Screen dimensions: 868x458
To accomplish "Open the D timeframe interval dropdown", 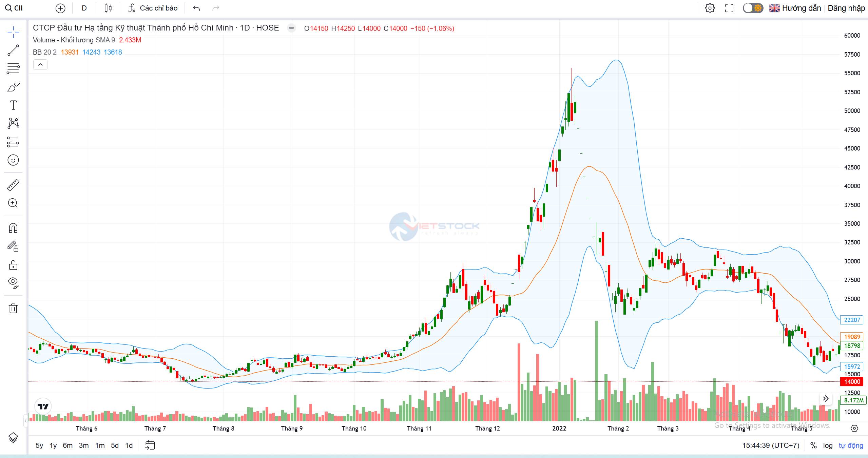I will pyautogui.click(x=84, y=8).
